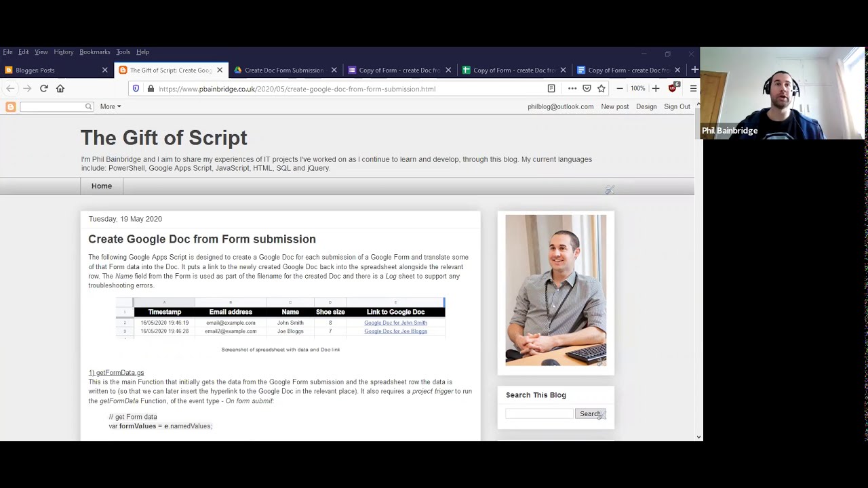Open the uBlock extension icon

point(673,88)
